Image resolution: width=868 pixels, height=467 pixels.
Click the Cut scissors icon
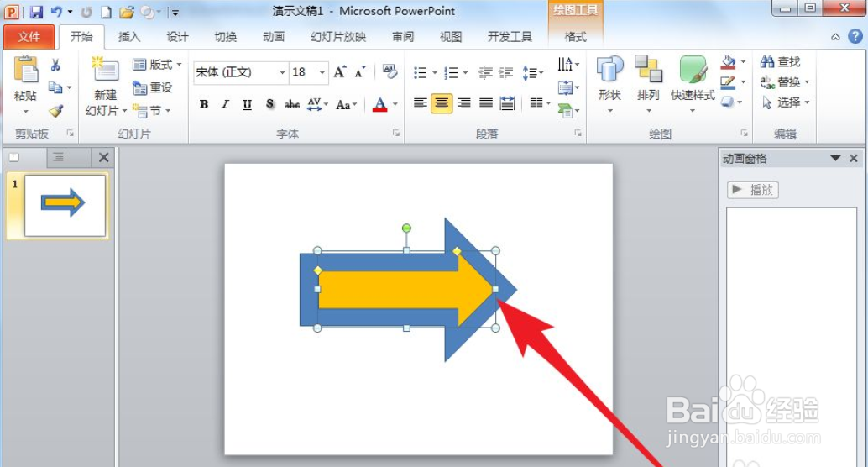55,66
